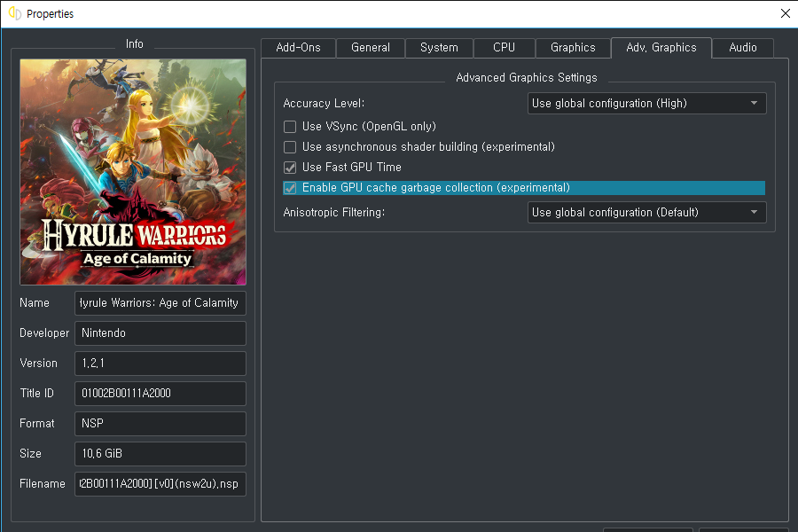Click the Format field showing NSP
Viewport: 798px width, 532px height.
pos(160,424)
